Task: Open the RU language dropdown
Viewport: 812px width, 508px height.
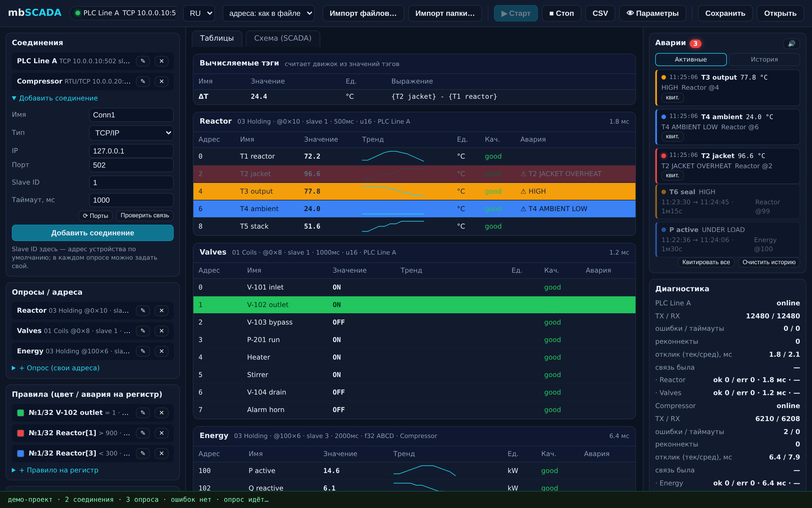Action: coord(199,14)
